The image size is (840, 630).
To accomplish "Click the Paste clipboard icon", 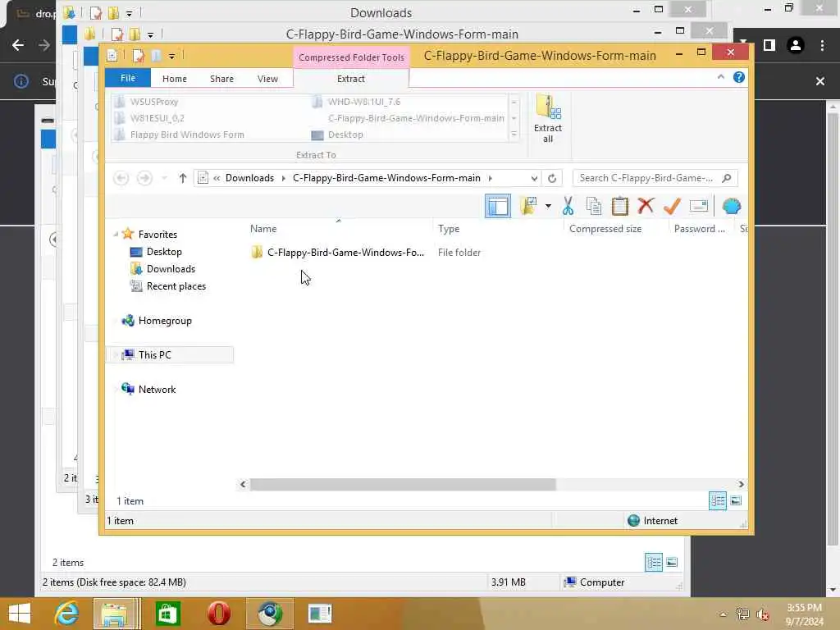I will 620,206.
